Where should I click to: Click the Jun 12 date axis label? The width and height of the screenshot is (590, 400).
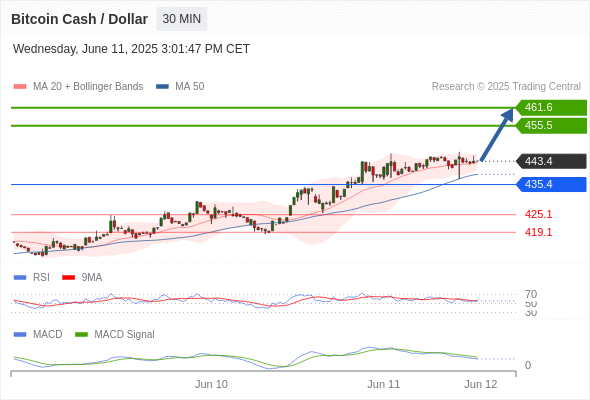click(x=481, y=384)
